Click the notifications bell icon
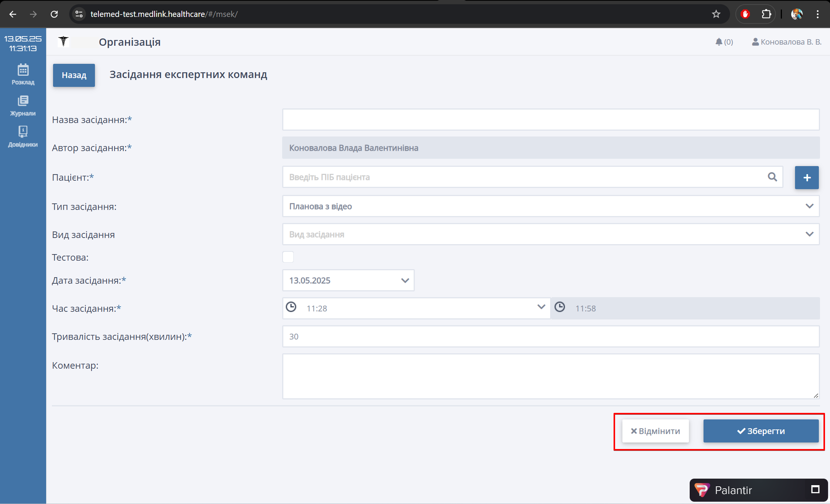Viewport: 830px width, 504px height. point(719,42)
